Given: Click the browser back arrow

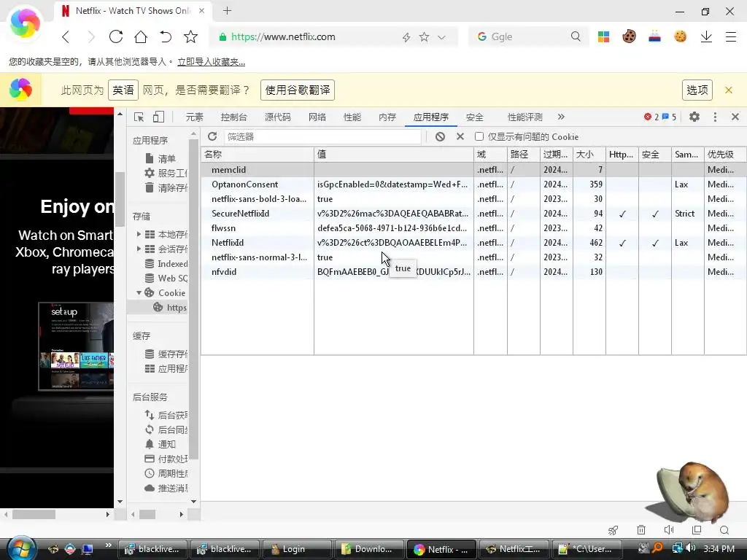Looking at the screenshot, I should click(66, 36).
